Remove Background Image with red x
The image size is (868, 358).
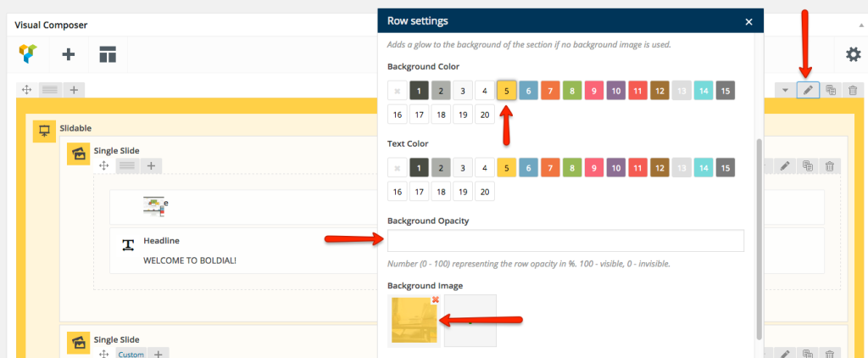point(435,299)
